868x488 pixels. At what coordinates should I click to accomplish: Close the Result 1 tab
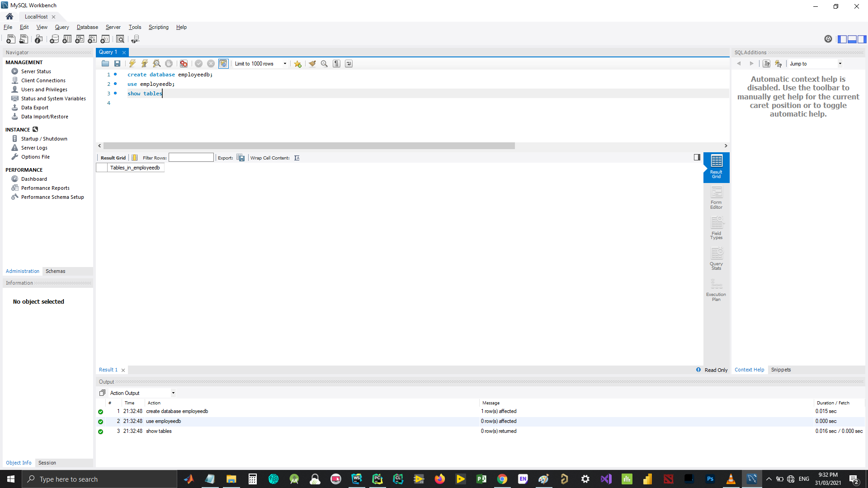pyautogui.click(x=123, y=370)
